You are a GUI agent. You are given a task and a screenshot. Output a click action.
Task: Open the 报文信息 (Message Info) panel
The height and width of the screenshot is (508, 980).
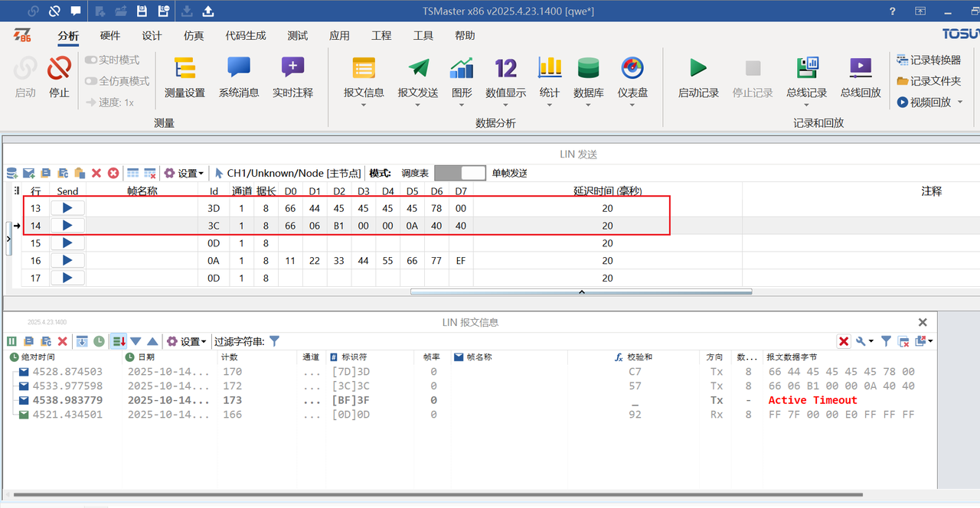tap(363, 77)
